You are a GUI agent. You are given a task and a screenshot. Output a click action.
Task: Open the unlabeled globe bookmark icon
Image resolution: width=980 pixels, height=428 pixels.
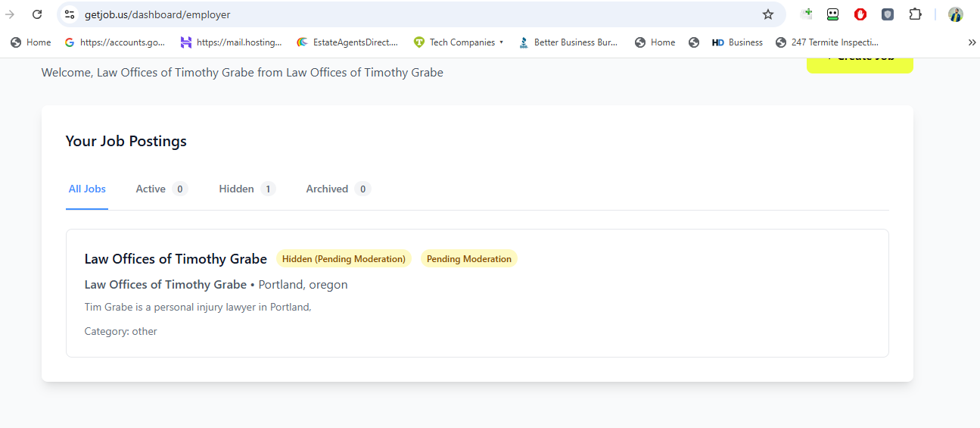coord(694,42)
